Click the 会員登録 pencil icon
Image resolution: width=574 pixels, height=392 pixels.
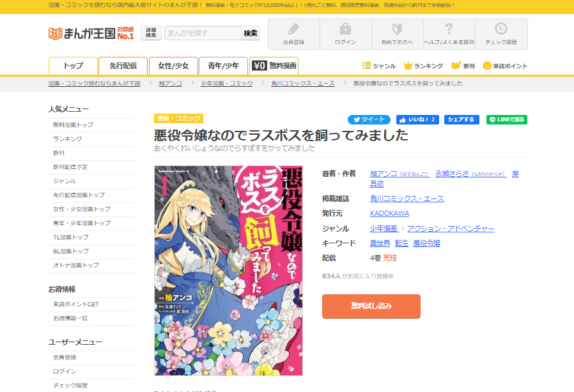[x=293, y=29]
